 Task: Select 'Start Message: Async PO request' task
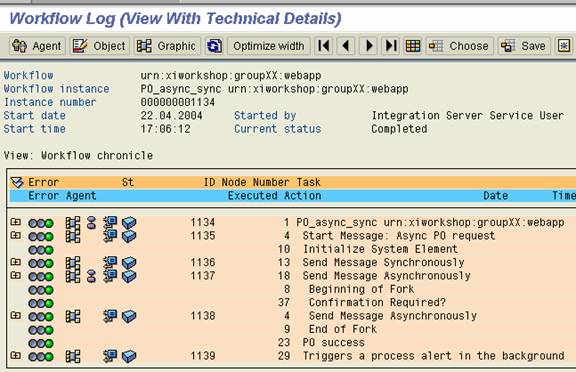[399, 235]
